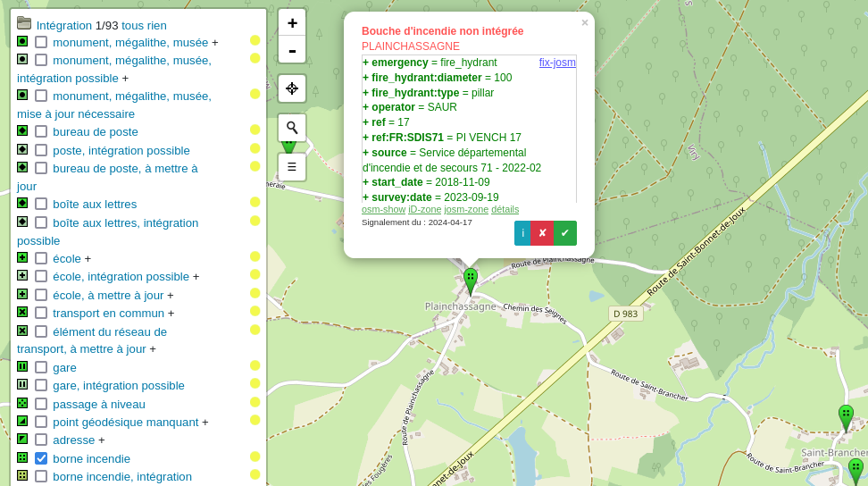The image size is (868, 486).
Task: Zoom out of the map
Action: point(292,50)
